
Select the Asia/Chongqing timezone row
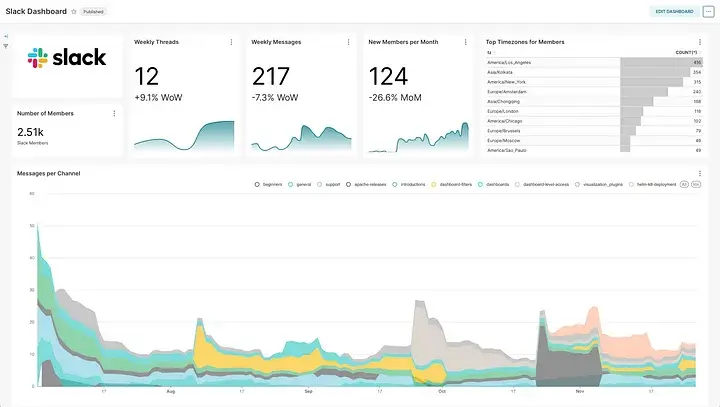(594, 102)
